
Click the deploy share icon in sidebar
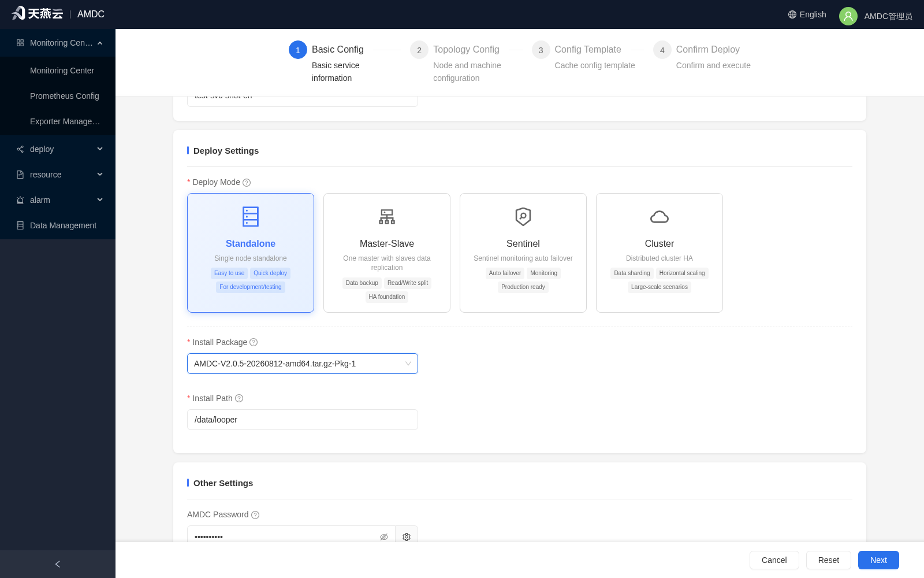tap(20, 149)
